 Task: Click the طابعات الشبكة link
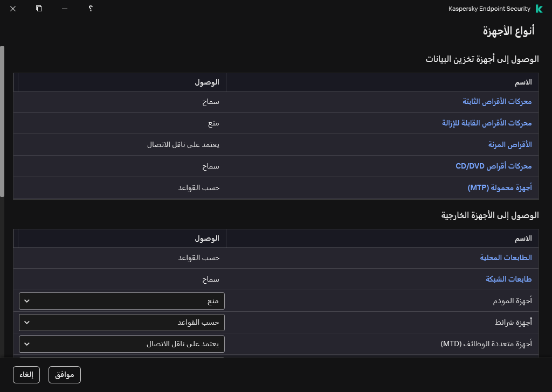pos(508,279)
